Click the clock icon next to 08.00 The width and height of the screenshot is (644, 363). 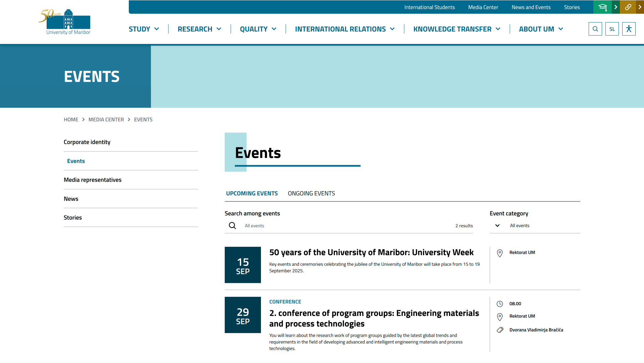pyautogui.click(x=500, y=304)
